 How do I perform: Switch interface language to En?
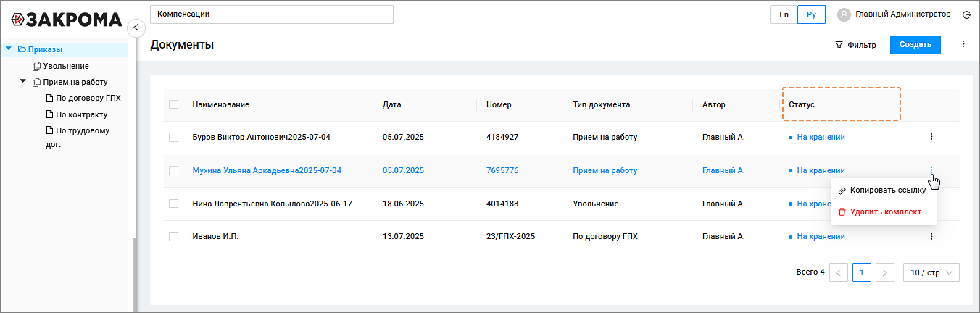[x=784, y=14]
